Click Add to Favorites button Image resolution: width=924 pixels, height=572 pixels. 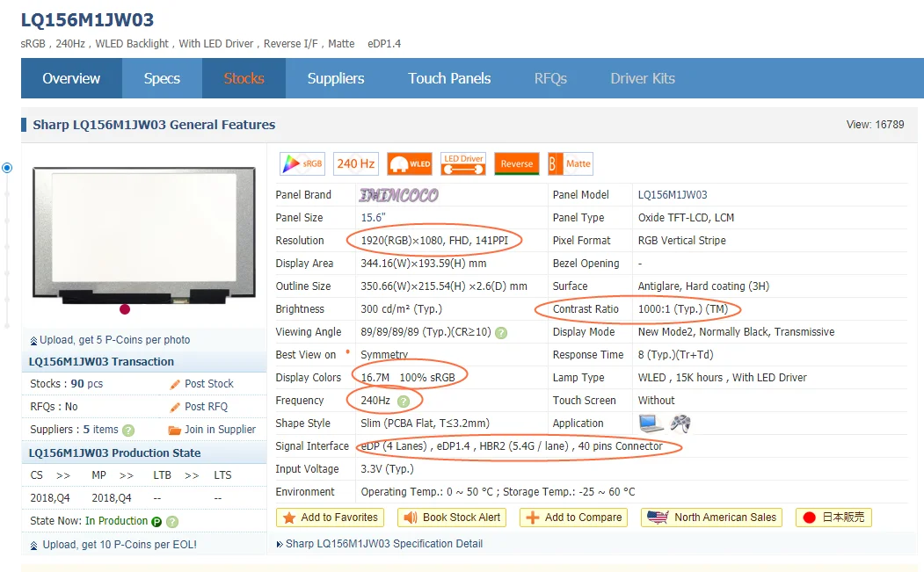(330, 518)
